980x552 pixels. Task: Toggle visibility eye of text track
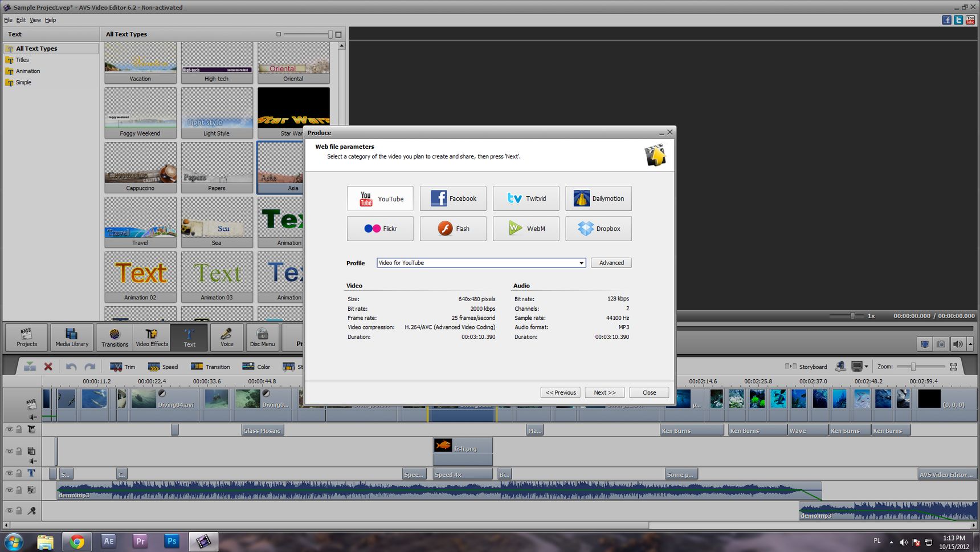pos(9,473)
